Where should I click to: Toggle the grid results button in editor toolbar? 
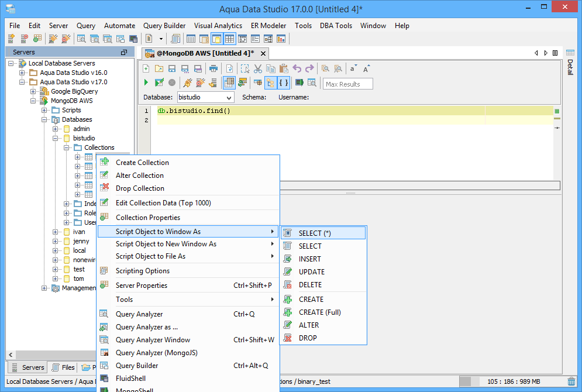pos(229,82)
